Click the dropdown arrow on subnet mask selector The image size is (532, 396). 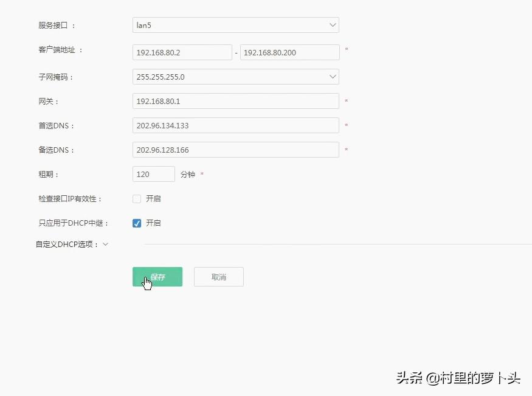[332, 77]
